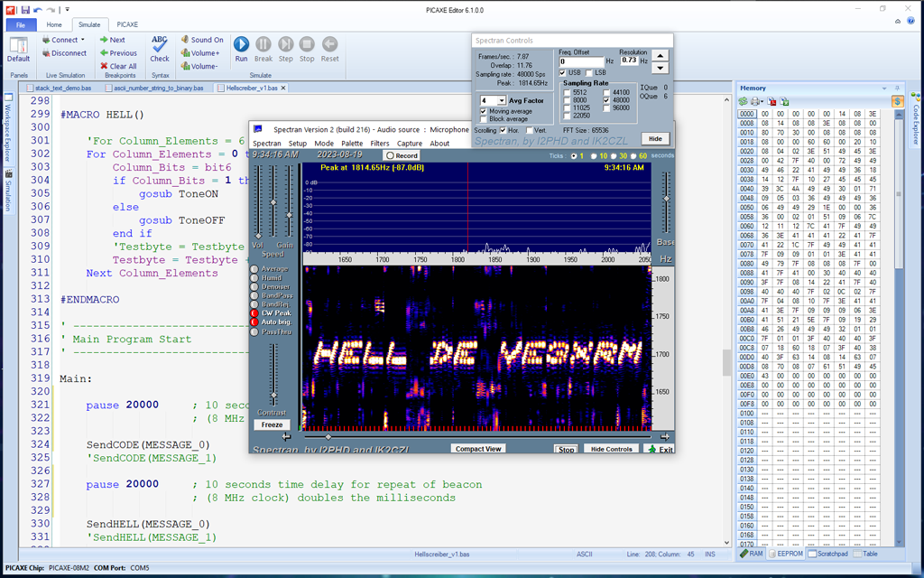This screenshot has height=578, width=924.
Task: Open the stack_text_demo.bas document tab
Action: pyautogui.click(x=59, y=88)
